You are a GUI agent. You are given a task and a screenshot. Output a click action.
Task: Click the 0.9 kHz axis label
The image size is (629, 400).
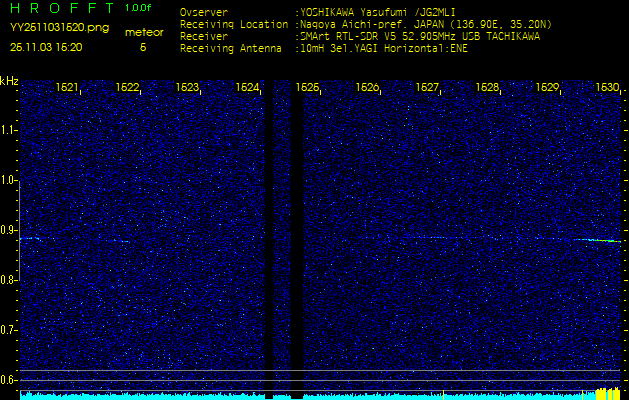8,230
